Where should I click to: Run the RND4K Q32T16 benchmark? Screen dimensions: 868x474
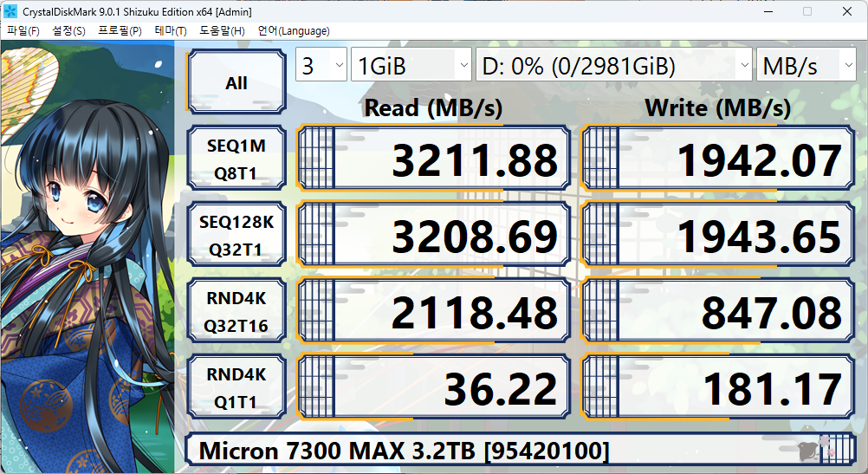tap(236, 312)
